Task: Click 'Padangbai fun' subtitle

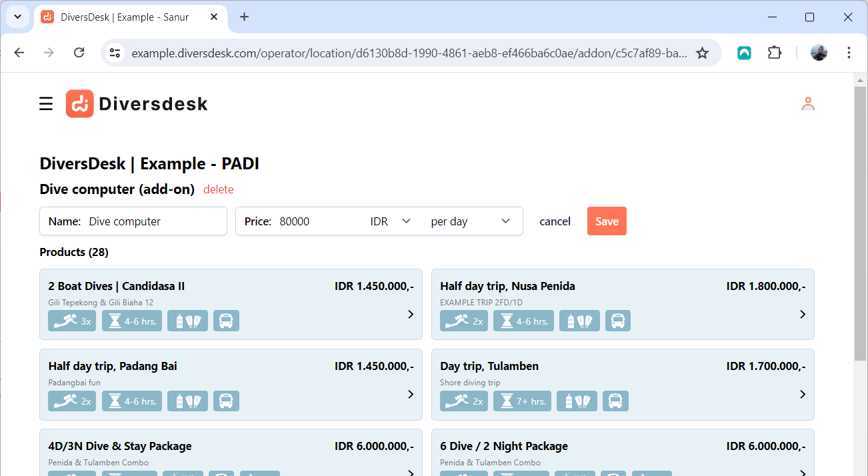Action: coord(74,383)
